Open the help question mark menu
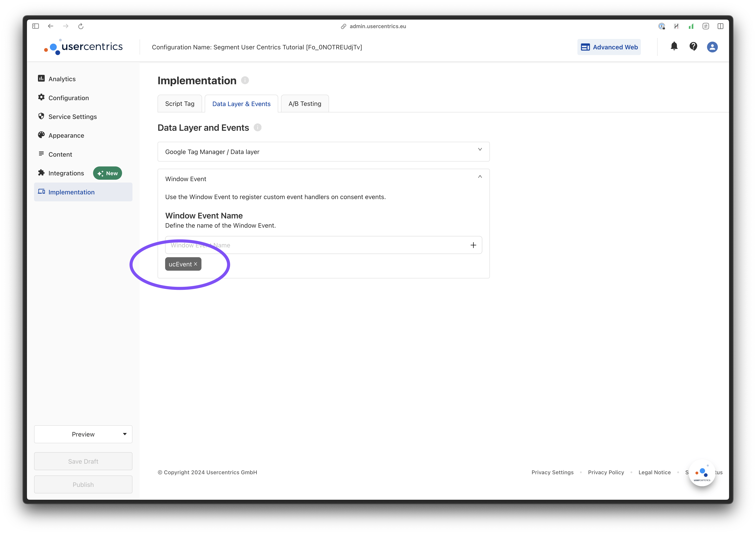 (x=693, y=47)
